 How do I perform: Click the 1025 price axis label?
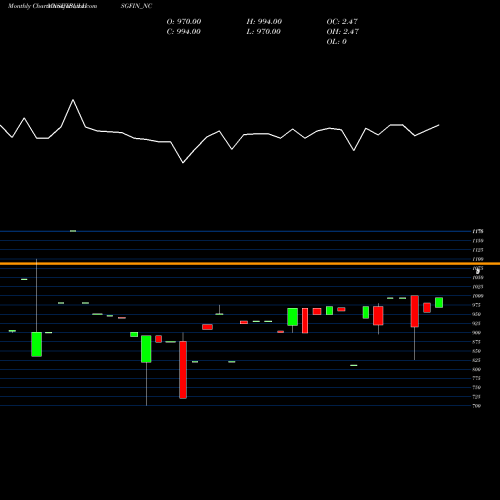tap(478, 287)
